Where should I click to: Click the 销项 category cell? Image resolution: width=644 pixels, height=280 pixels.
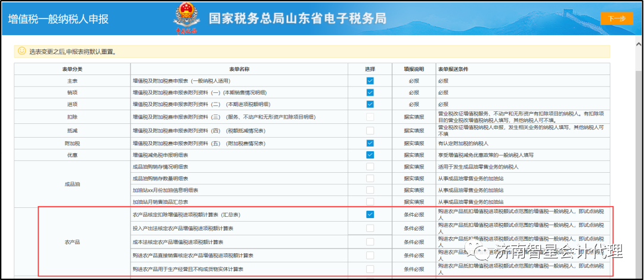(72, 92)
